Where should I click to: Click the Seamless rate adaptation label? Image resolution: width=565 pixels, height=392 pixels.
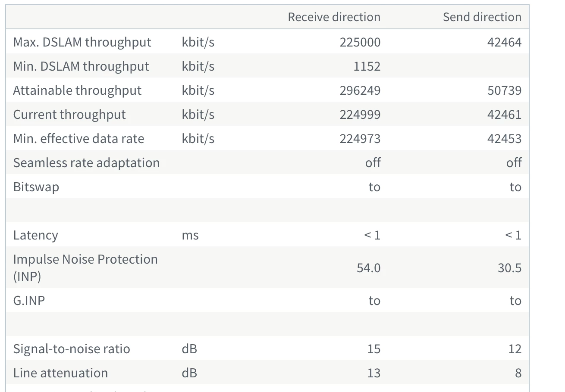(86, 163)
